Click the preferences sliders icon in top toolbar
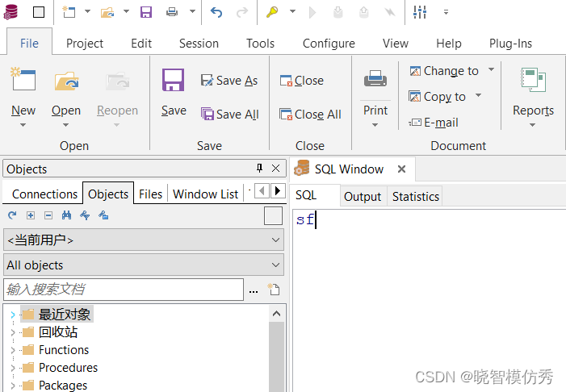 coord(420,12)
